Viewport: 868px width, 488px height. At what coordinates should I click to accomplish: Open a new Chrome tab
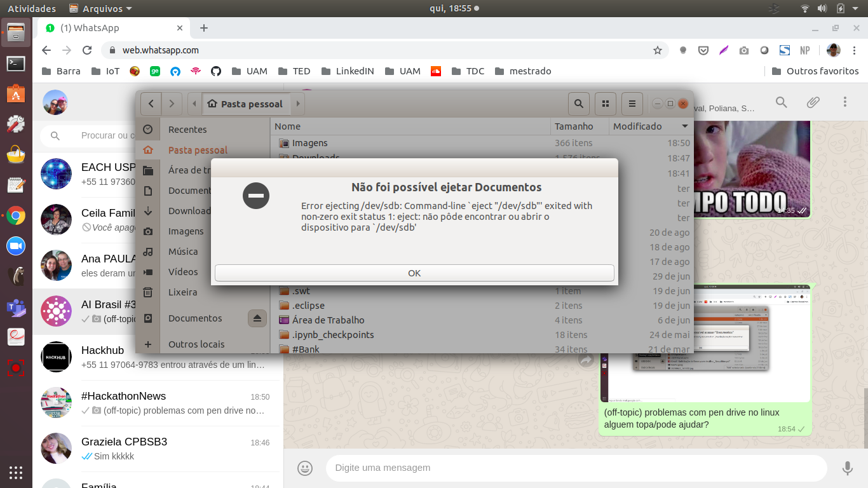204,28
